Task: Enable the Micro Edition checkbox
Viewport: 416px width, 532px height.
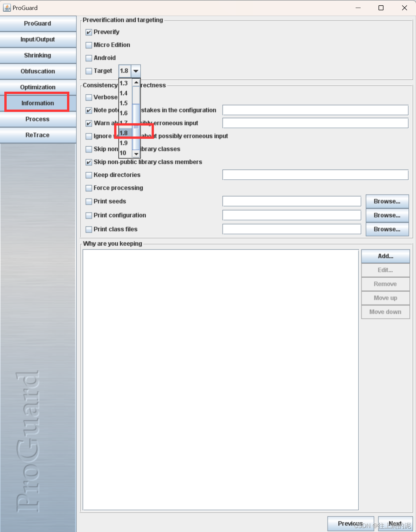Action: [89, 45]
